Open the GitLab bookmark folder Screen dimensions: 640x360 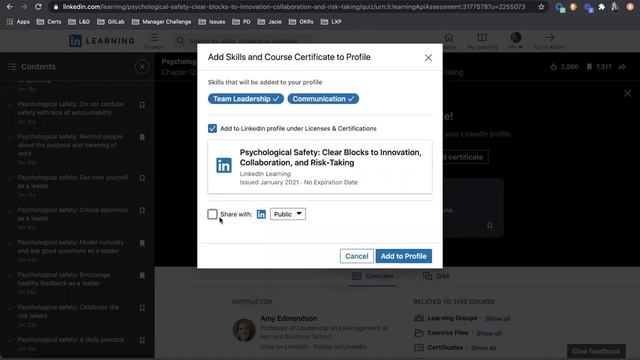[x=111, y=22]
